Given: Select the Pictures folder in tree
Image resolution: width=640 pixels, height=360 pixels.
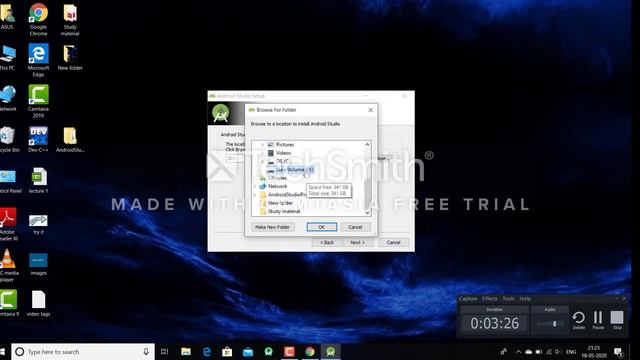Looking at the screenshot, I should (x=280, y=144).
